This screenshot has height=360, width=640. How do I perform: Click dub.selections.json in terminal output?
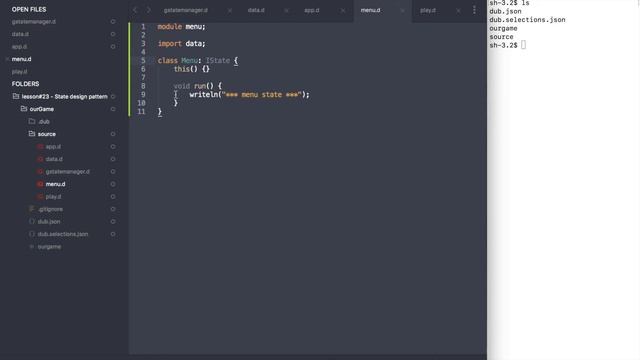tap(527, 20)
